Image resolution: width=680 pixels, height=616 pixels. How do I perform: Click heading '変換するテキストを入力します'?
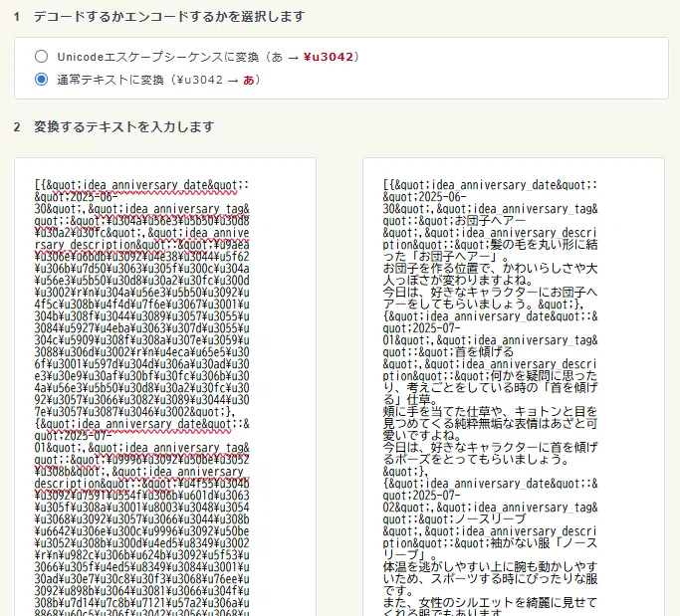tap(124, 126)
